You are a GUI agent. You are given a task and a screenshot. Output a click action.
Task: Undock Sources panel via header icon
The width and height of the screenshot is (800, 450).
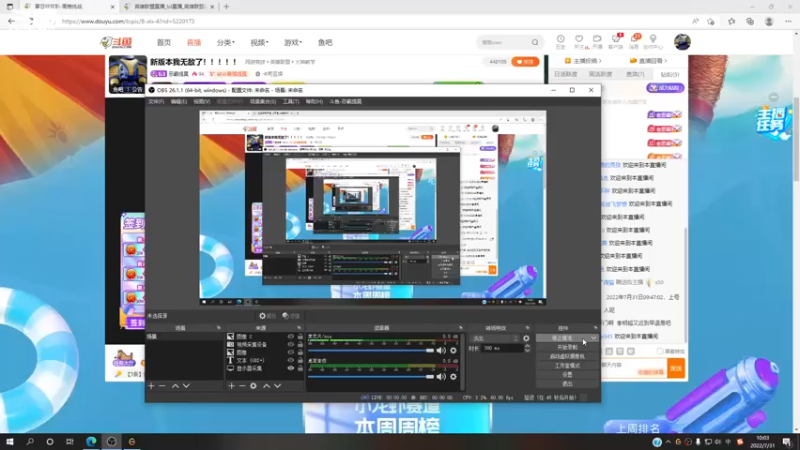pyautogui.click(x=299, y=328)
